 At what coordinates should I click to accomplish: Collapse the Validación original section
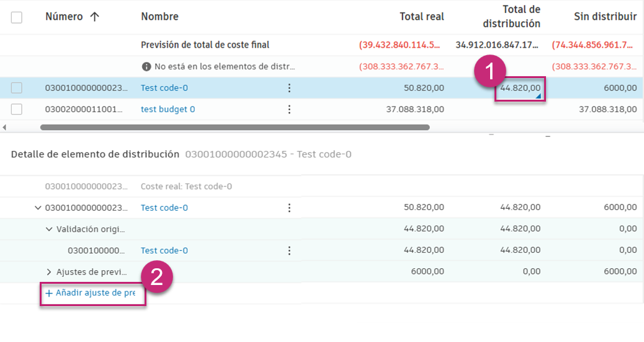click(49, 229)
